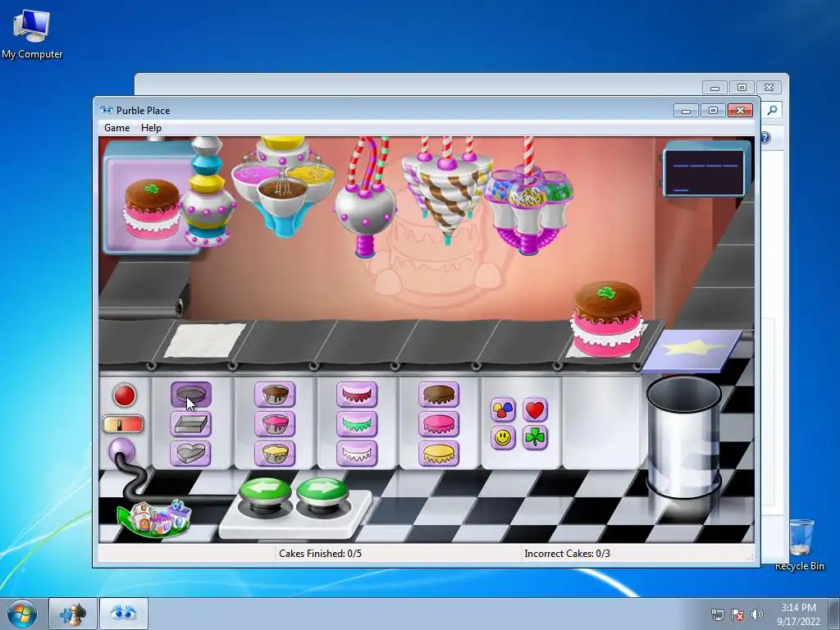Click the volume speaker tray icon
This screenshot has width=840, height=630.
756,614
